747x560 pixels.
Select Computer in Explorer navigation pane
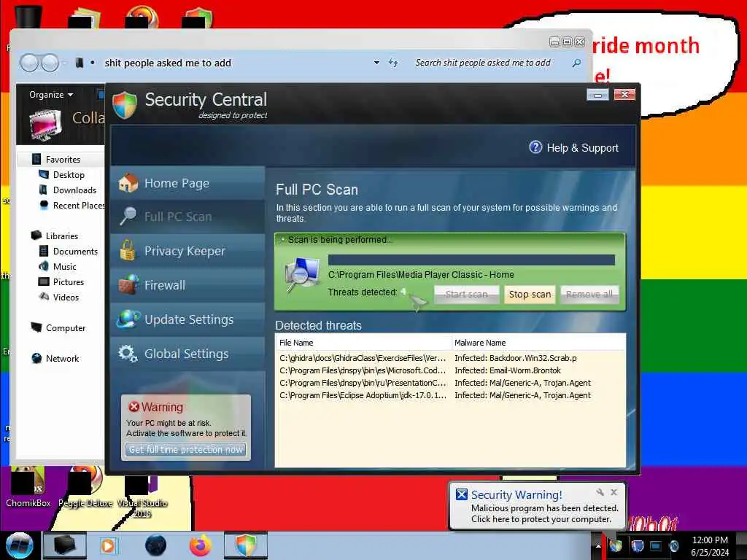tap(65, 328)
